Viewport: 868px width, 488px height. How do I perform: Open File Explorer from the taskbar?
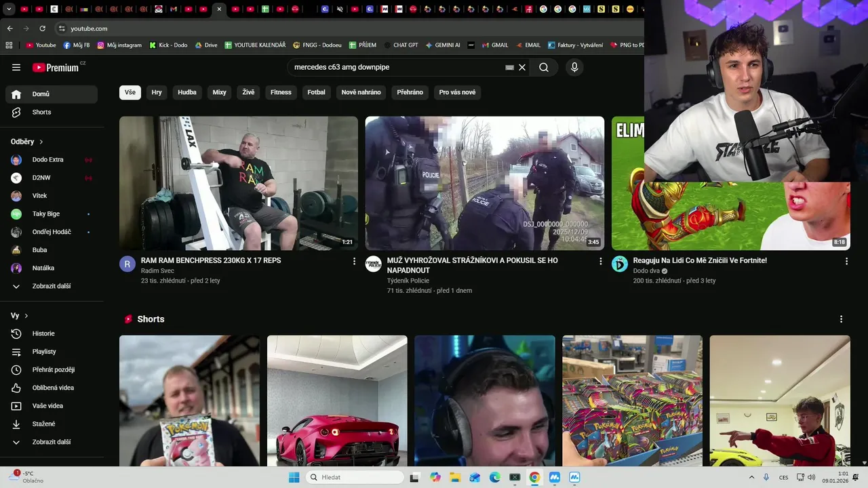[x=455, y=477]
